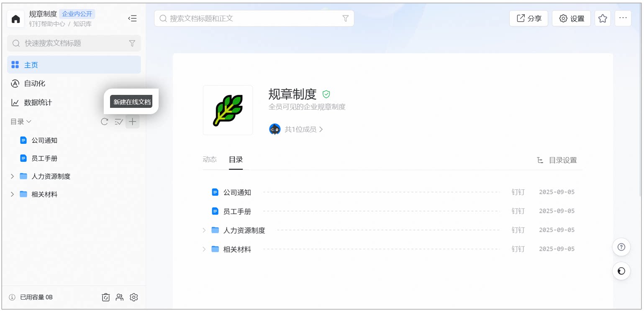Click the 搜索文档标题和正文 search field
Image resolution: width=644 pixels, height=311 pixels.
coord(254,18)
